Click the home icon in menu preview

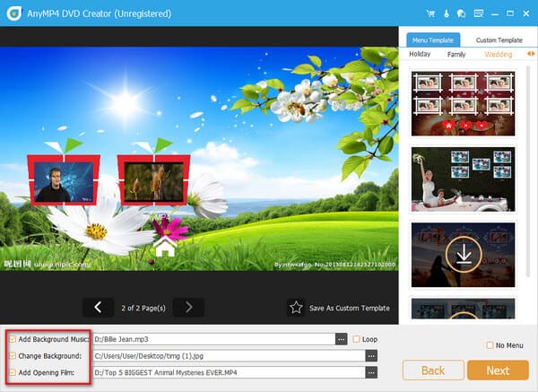tap(164, 247)
